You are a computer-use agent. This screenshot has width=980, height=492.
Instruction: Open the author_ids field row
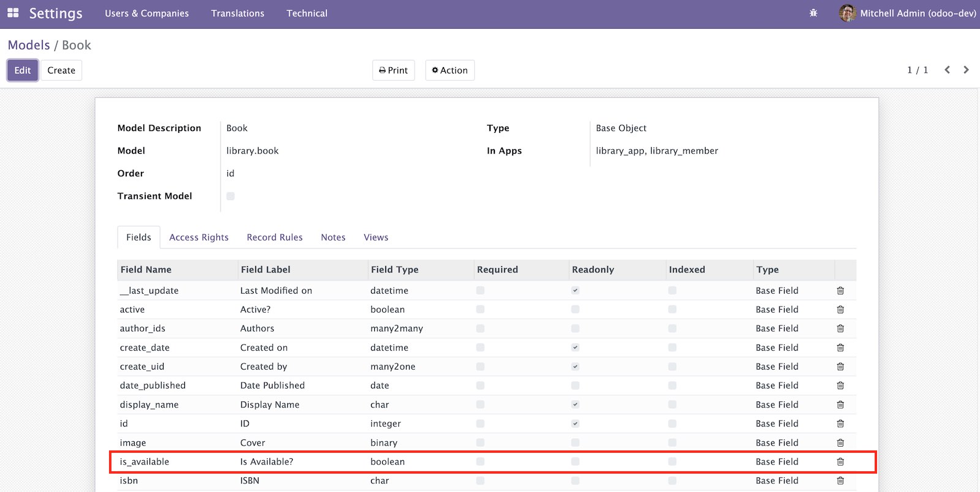click(487, 329)
